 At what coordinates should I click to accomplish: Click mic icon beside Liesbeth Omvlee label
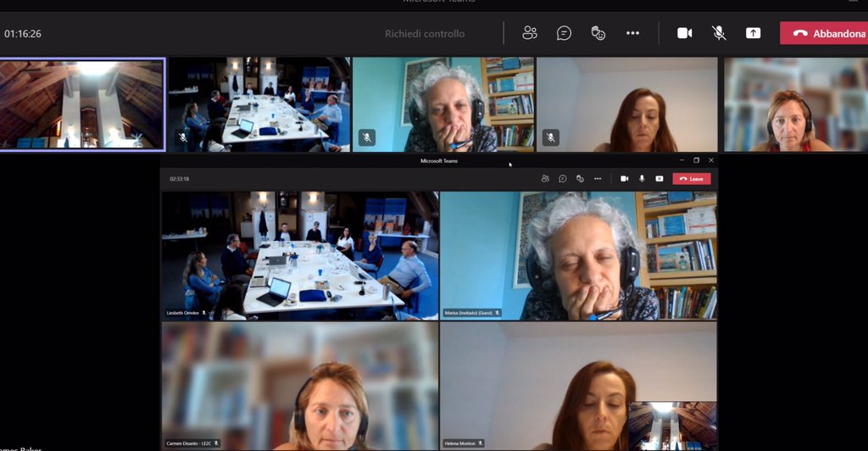pyautogui.click(x=204, y=313)
